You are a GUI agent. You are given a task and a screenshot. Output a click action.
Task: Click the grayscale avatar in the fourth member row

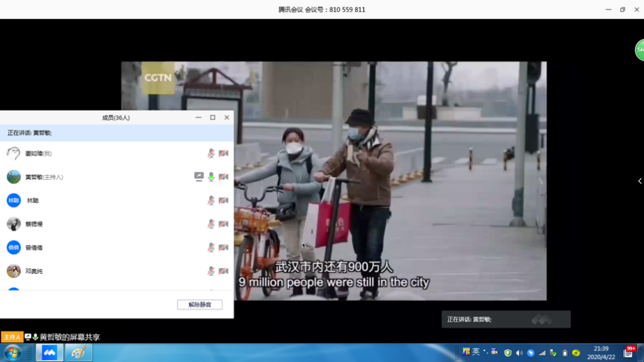pos(14,224)
